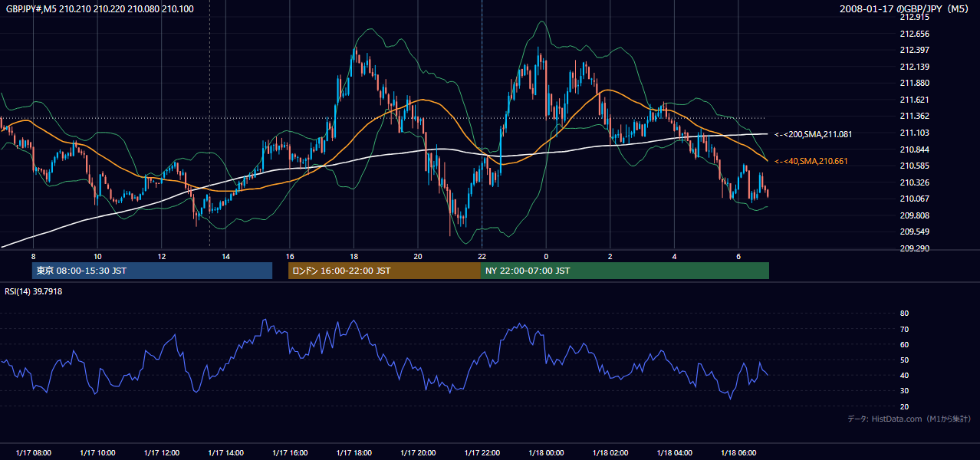Select bottom date label 1/17 22:00

482,453
